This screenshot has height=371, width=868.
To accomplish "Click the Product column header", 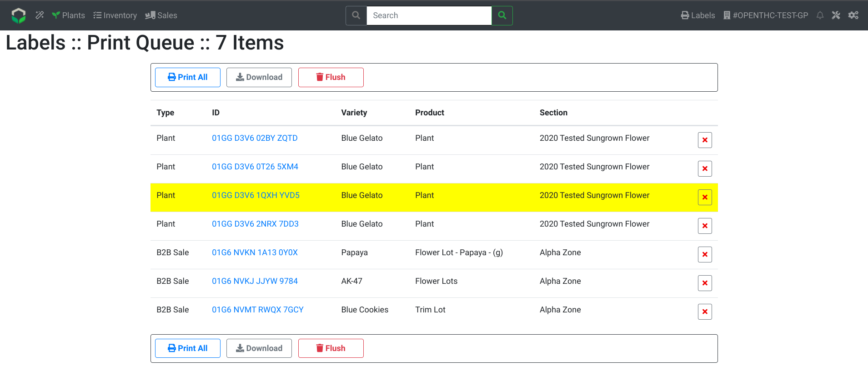I will [x=430, y=113].
